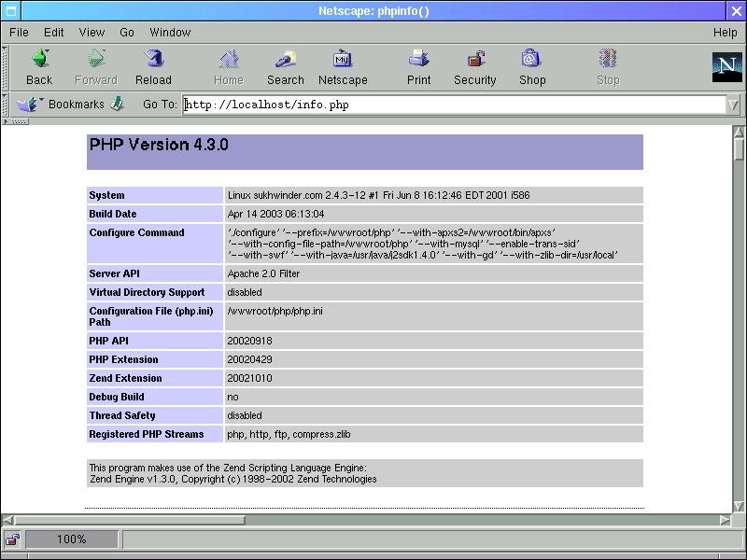Click the Back navigation button
The image size is (747, 560).
click(x=39, y=67)
